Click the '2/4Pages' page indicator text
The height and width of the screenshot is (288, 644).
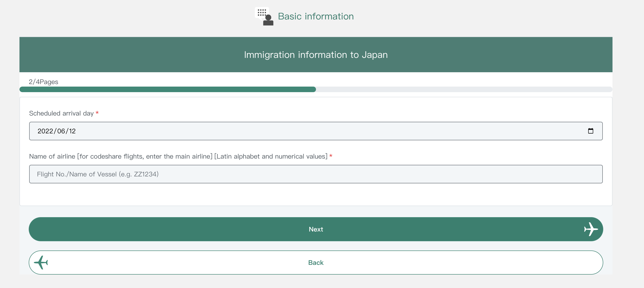click(44, 82)
